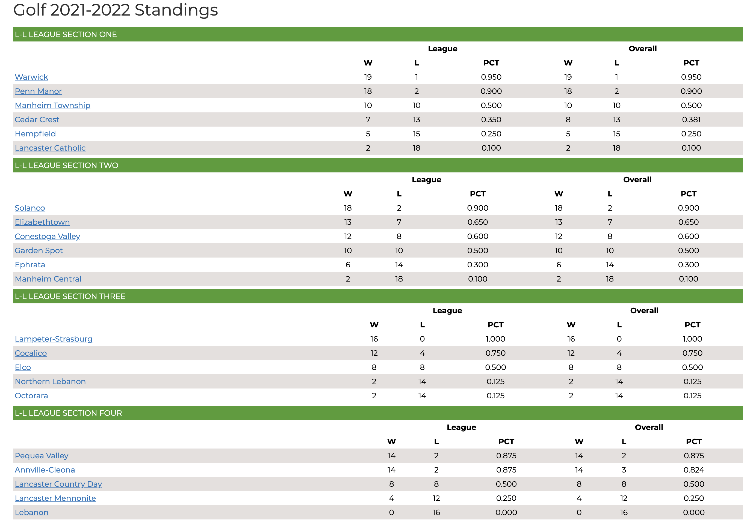756x532 pixels.
Task: Click the Cocalico link
Action: [31, 353]
